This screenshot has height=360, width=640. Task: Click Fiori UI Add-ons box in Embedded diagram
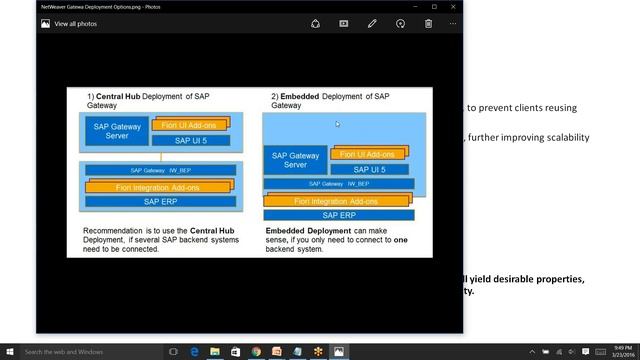369,153
